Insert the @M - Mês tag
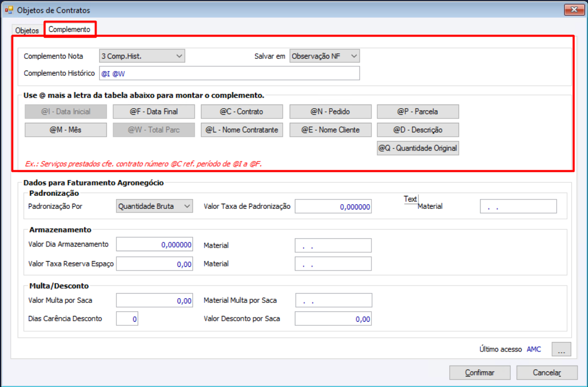588x387 pixels. click(66, 130)
